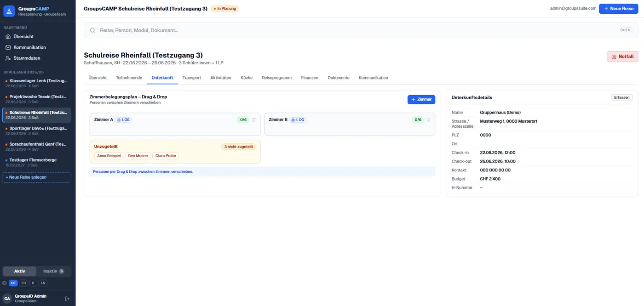Open Projektwoche Tessin trip in sidebar
The height and width of the screenshot is (306, 644).
[36, 99]
